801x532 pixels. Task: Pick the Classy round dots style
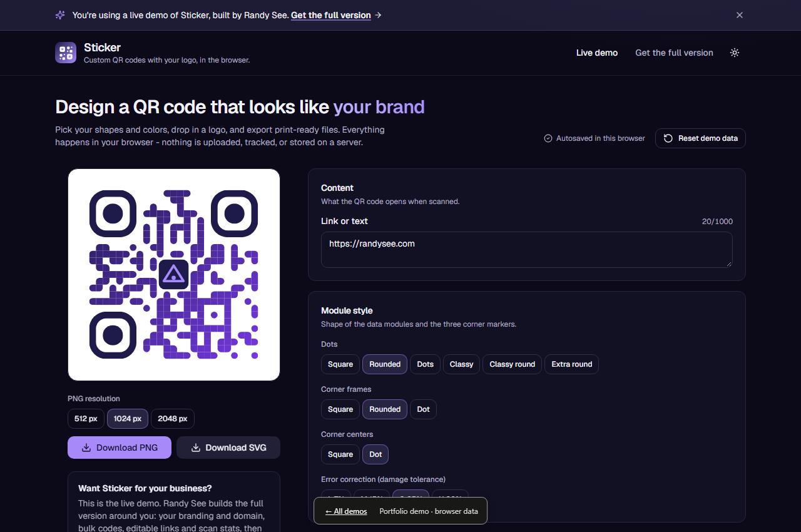[x=513, y=364]
